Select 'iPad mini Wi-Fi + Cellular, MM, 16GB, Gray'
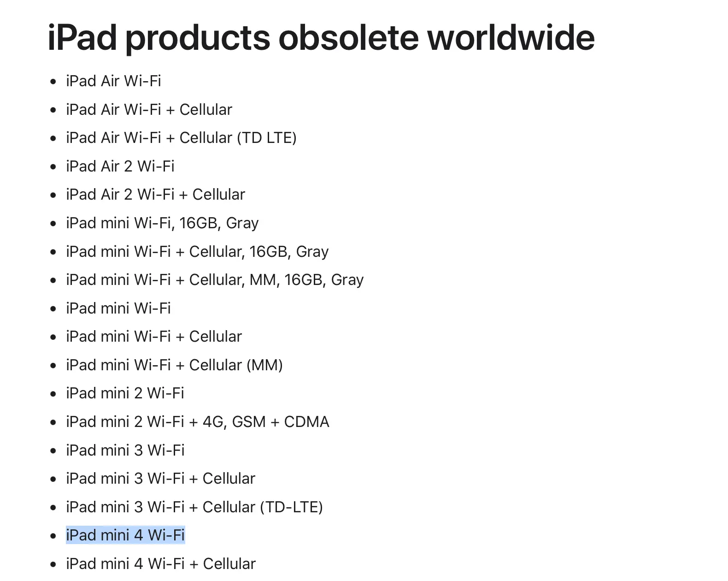The height and width of the screenshot is (581, 728). click(215, 280)
